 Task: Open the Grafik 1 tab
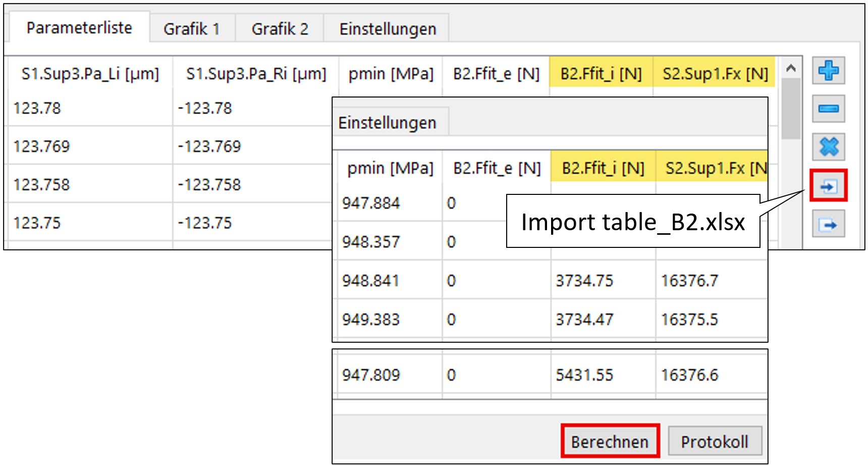(x=192, y=29)
